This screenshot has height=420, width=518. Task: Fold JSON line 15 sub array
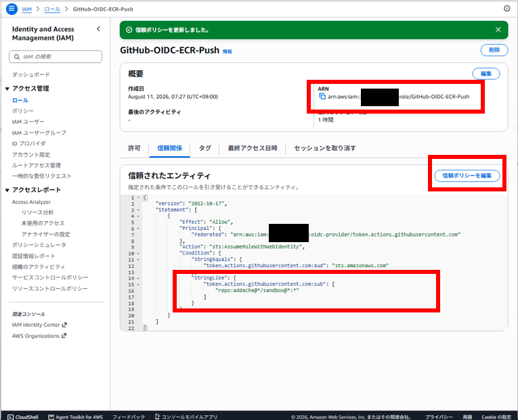[x=138, y=285]
